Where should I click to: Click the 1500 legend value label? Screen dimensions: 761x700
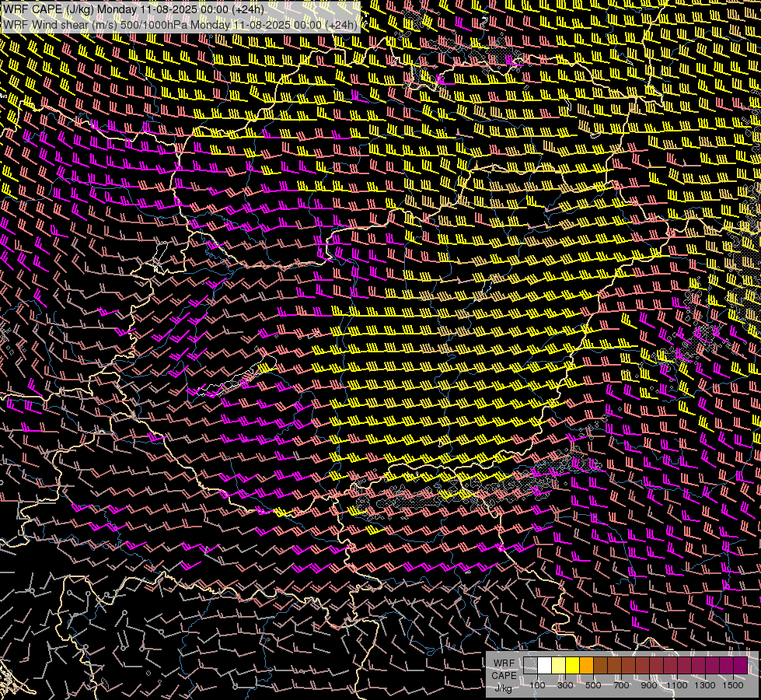[x=733, y=685]
